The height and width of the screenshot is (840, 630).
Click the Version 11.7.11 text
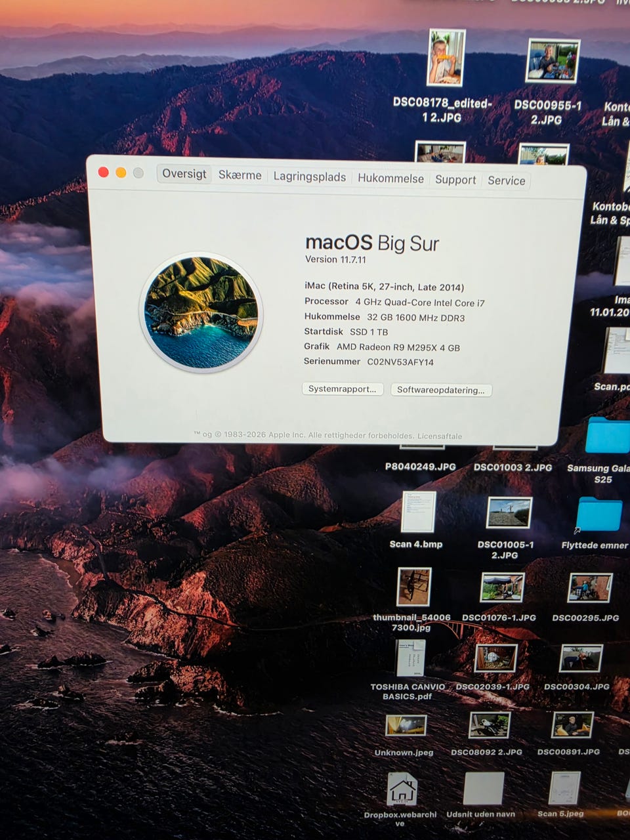point(335,259)
